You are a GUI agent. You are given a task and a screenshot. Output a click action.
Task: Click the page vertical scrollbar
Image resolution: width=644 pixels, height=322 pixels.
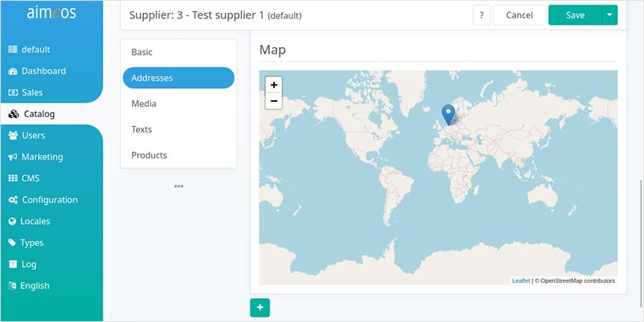point(641,242)
